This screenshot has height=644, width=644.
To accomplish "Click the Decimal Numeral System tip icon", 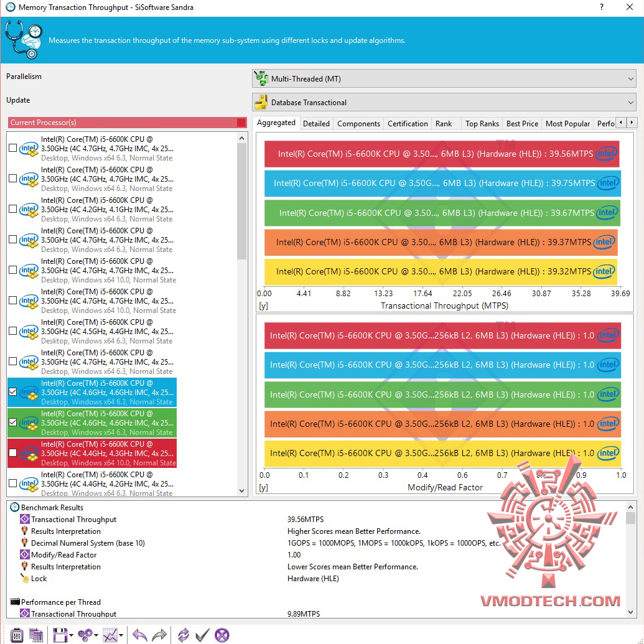I will pos(25,543).
